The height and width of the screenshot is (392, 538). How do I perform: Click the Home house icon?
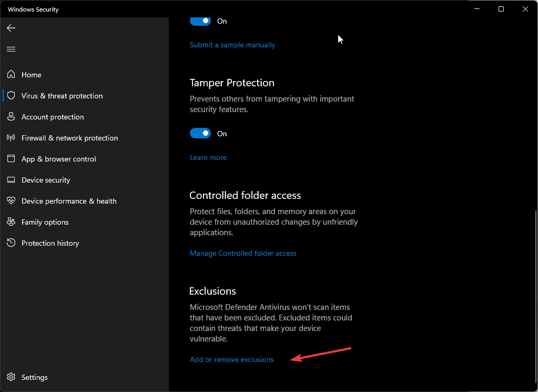point(11,75)
